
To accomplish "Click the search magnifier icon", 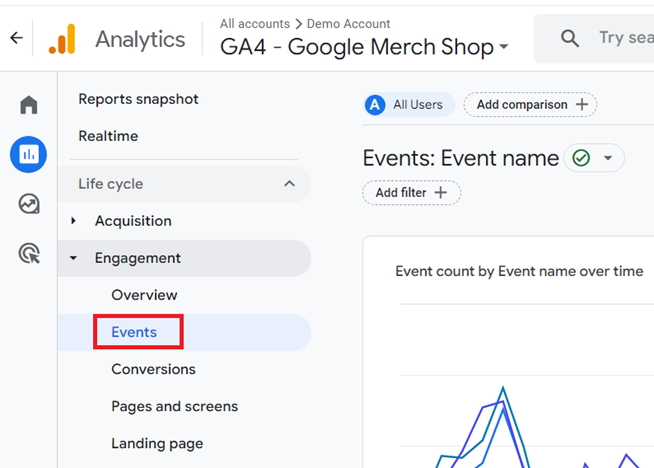I will (x=570, y=38).
